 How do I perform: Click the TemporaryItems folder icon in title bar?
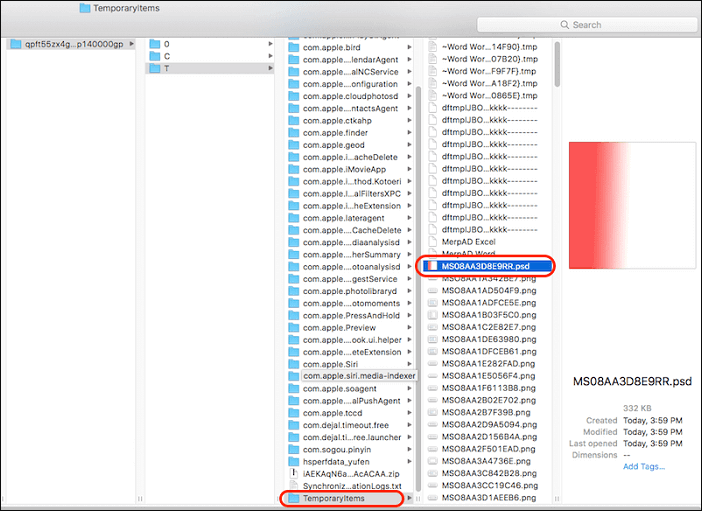point(88,8)
